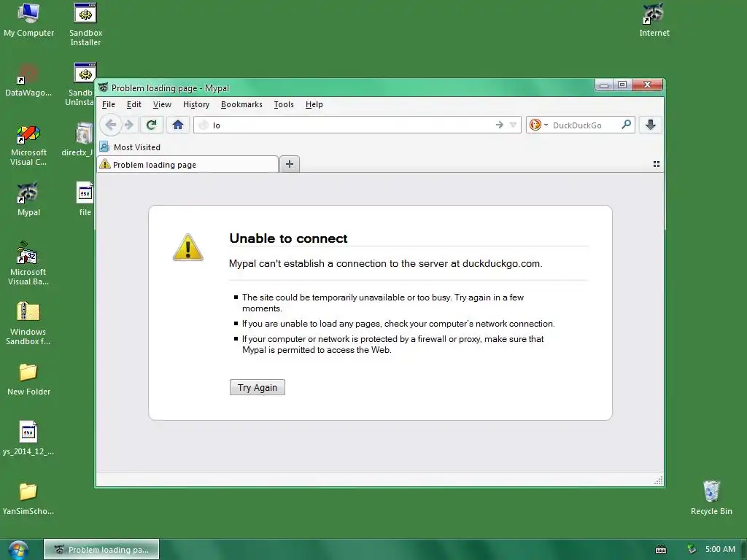Open the Downloads arrow button
The image size is (747, 560).
(x=650, y=125)
